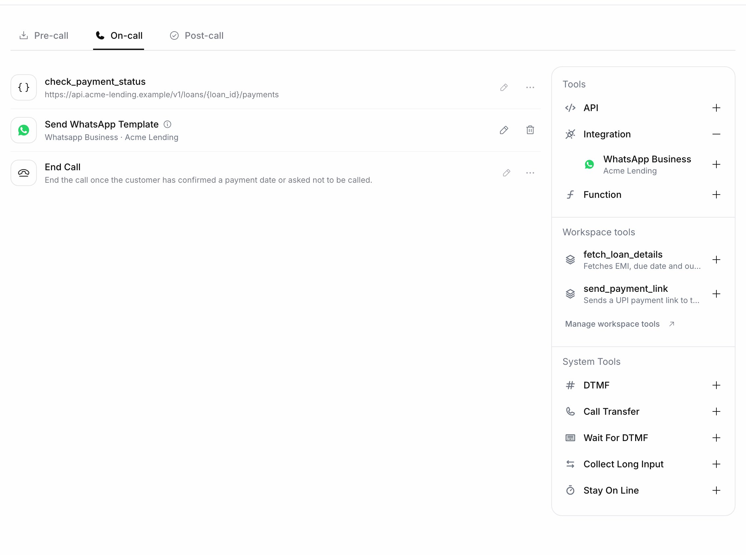The height and width of the screenshot is (560, 746).
Task: Click the Function row label
Action: [602, 195]
